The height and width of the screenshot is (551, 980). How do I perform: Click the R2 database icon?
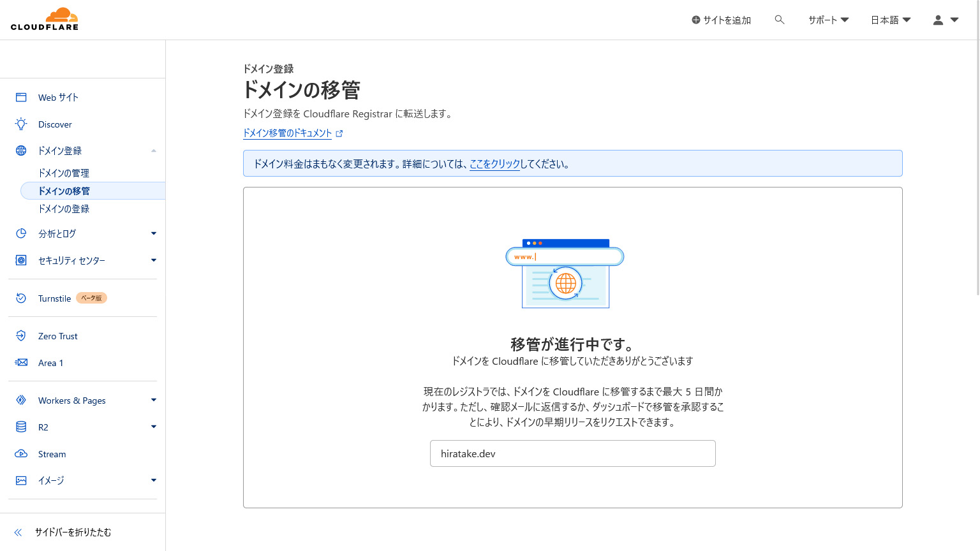[21, 427]
